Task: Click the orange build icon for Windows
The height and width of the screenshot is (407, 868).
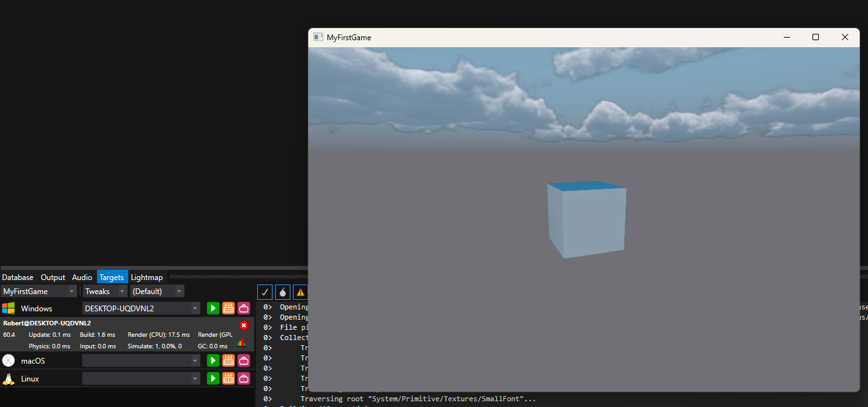Action: tap(228, 308)
